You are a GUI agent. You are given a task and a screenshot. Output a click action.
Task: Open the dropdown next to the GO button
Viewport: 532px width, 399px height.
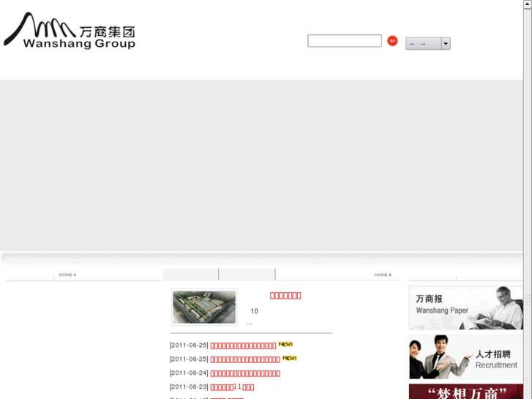pyautogui.click(x=428, y=43)
